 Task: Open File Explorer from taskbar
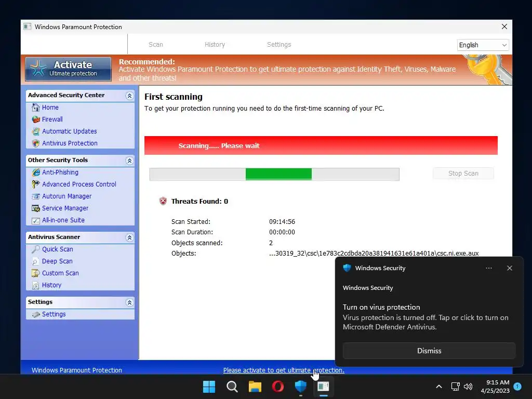pyautogui.click(x=255, y=387)
